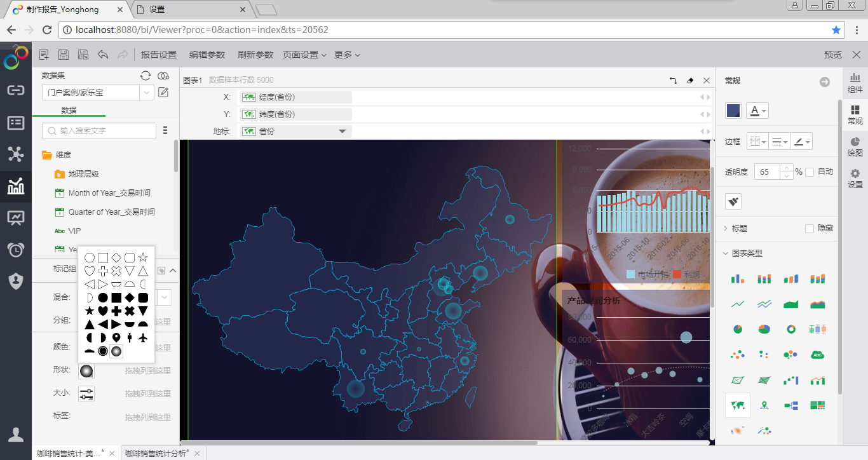868x460 pixels.
Task: Pick the map pin shape icon
Action: pos(116,337)
